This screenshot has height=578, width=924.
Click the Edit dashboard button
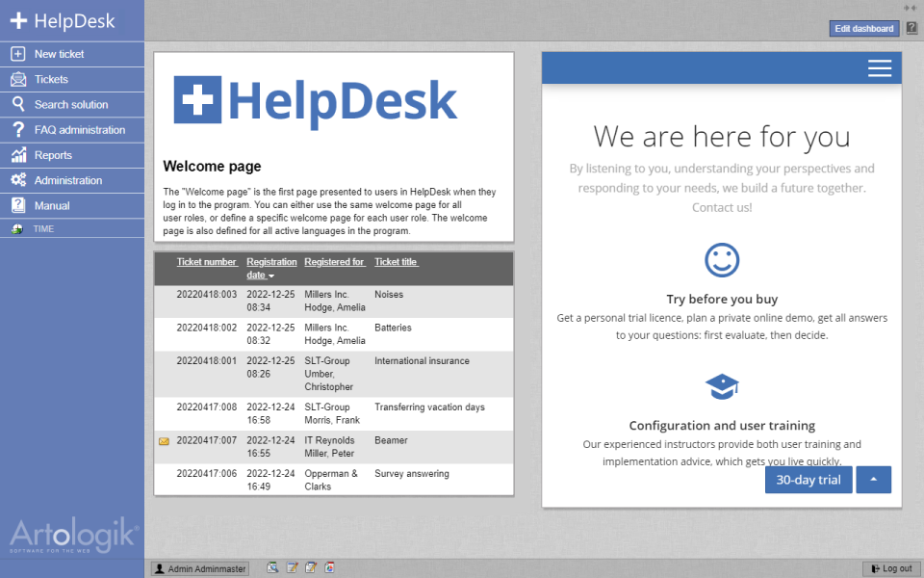(x=863, y=28)
